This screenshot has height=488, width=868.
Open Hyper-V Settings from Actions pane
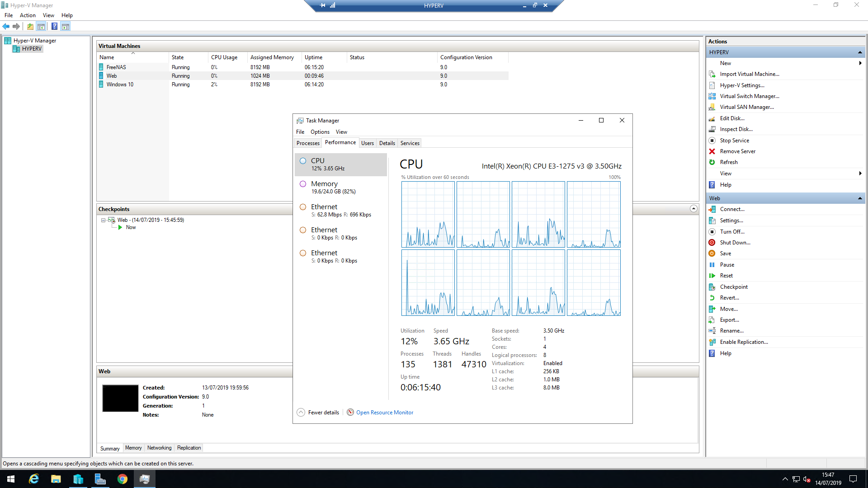click(742, 85)
